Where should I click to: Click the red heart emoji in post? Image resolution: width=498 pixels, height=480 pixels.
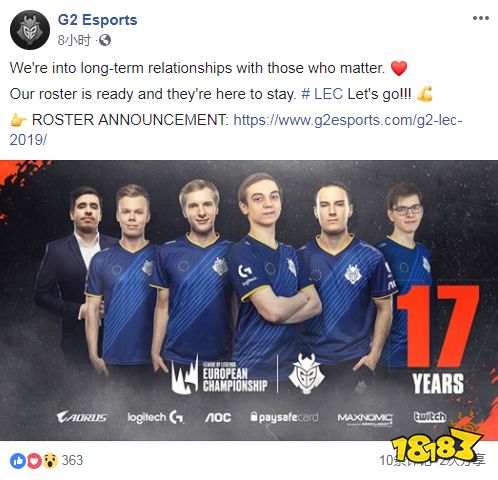tap(399, 68)
